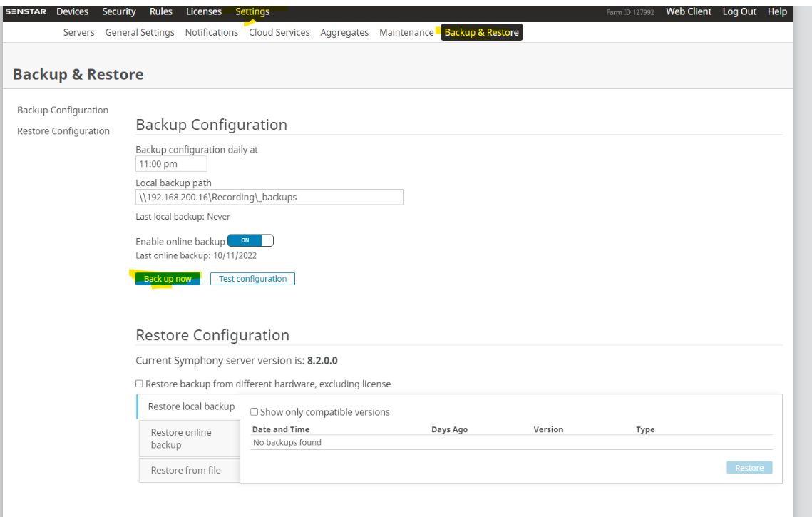Screen dimensions: 812x517
Task: Open Aggregates tab
Action: [x=344, y=32]
